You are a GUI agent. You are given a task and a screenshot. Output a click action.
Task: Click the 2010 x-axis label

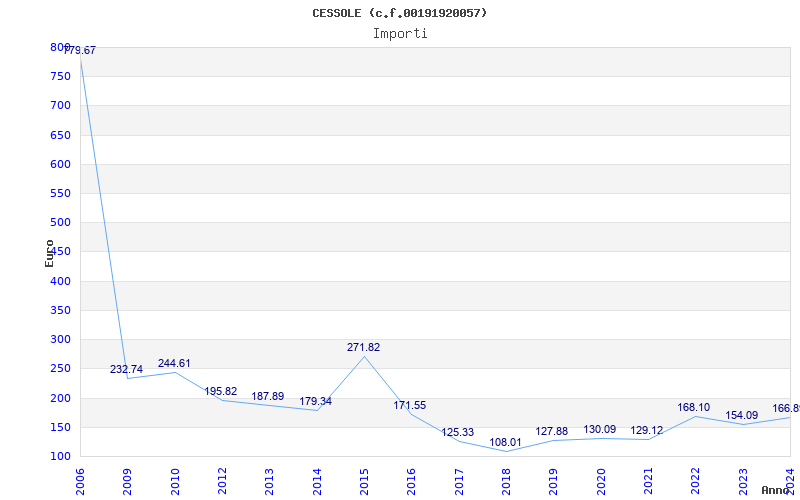175,482
